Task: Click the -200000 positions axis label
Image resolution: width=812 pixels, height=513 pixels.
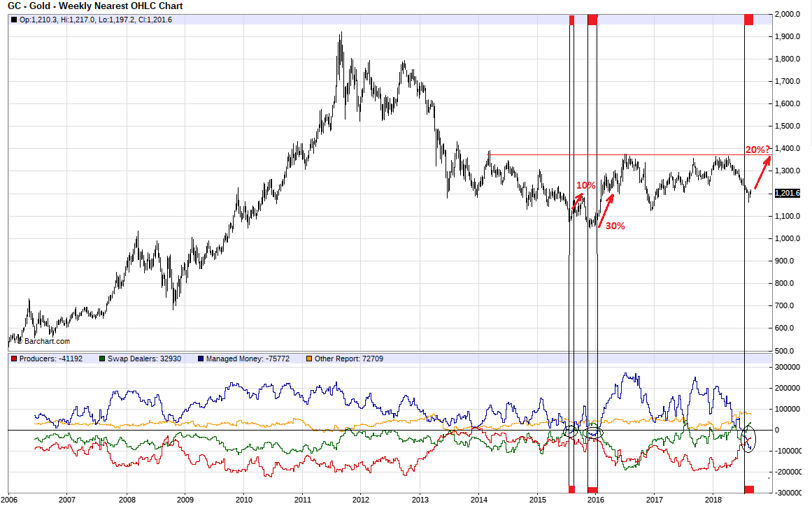Action: (x=787, y=472)
